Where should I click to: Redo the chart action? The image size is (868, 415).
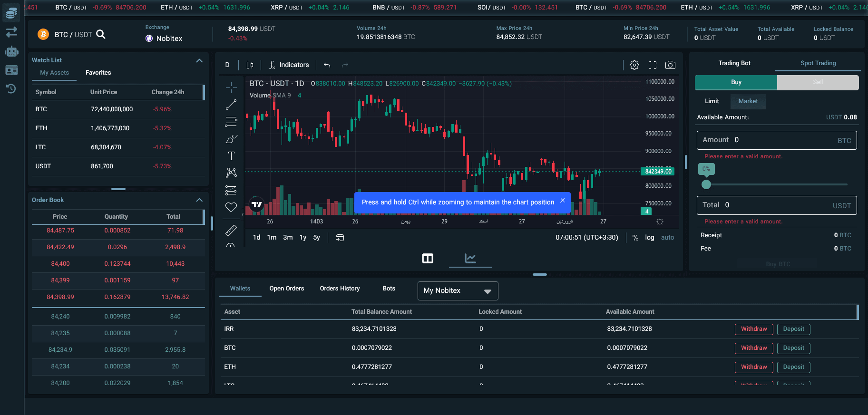coord(345,65)
